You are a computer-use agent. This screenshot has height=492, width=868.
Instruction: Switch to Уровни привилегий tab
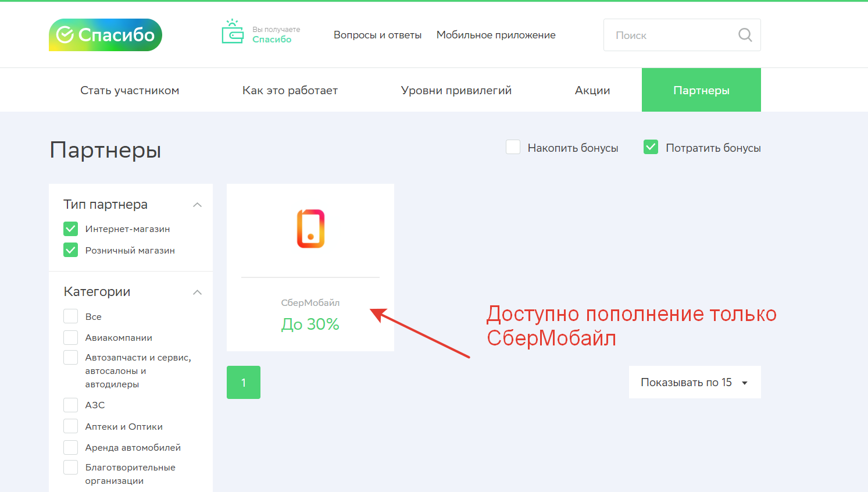tap(456, 90)
